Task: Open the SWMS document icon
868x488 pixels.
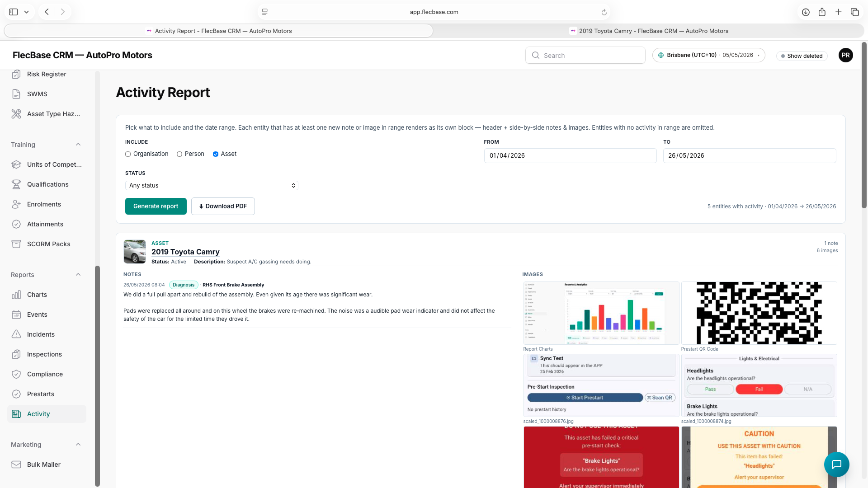Action: pyautogui.click(x=16, y=94)
